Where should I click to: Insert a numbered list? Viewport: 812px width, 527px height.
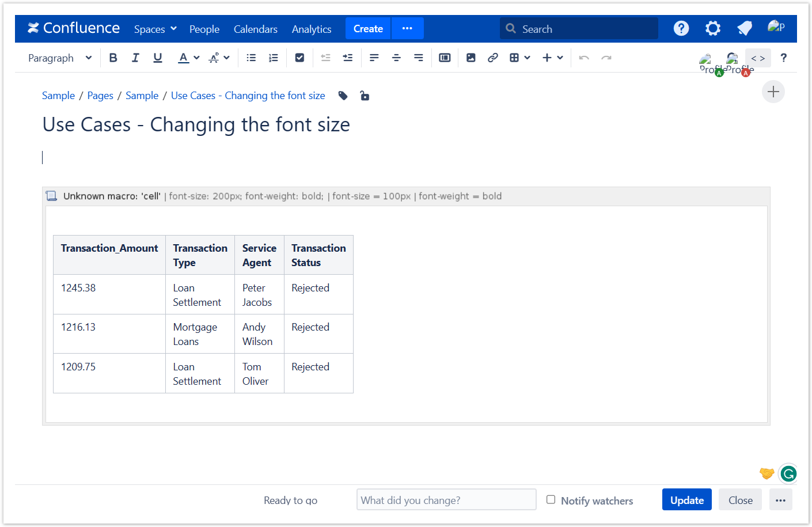(274, 58)
